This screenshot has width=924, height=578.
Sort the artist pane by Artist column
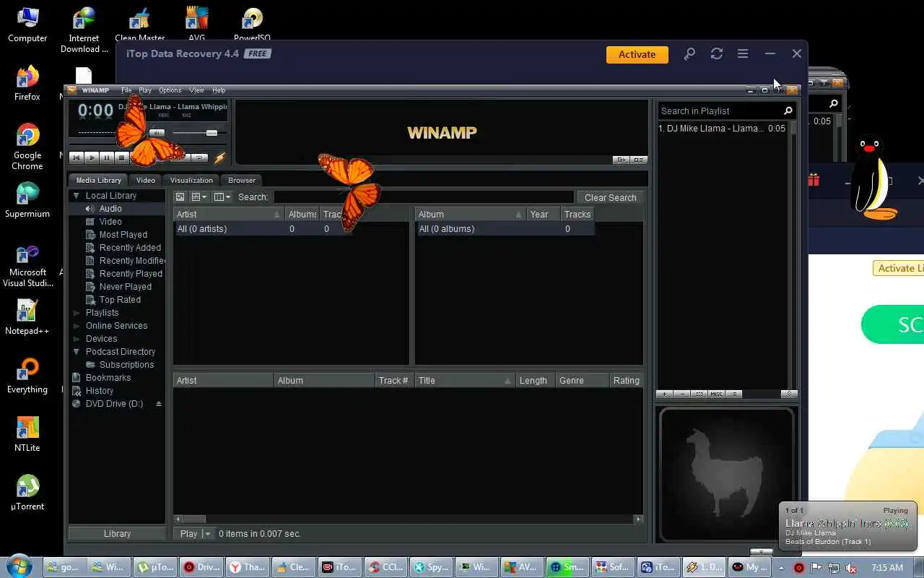(x=229, y=215)
